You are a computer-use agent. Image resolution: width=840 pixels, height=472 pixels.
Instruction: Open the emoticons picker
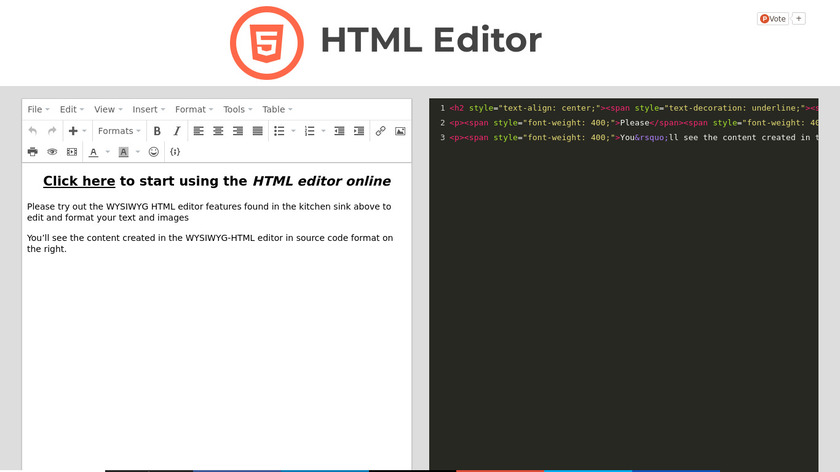point(154,152)
